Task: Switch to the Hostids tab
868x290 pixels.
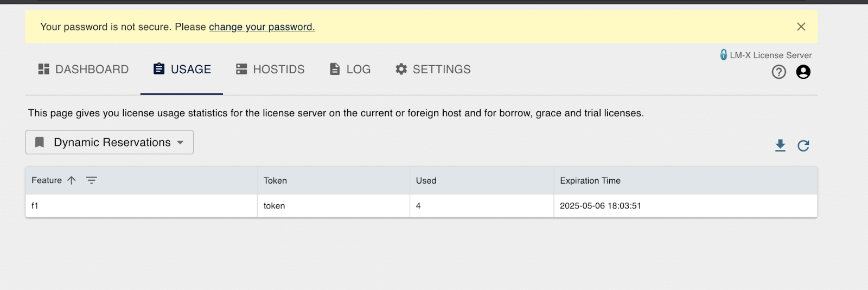Action: click(x=270, y=70)
